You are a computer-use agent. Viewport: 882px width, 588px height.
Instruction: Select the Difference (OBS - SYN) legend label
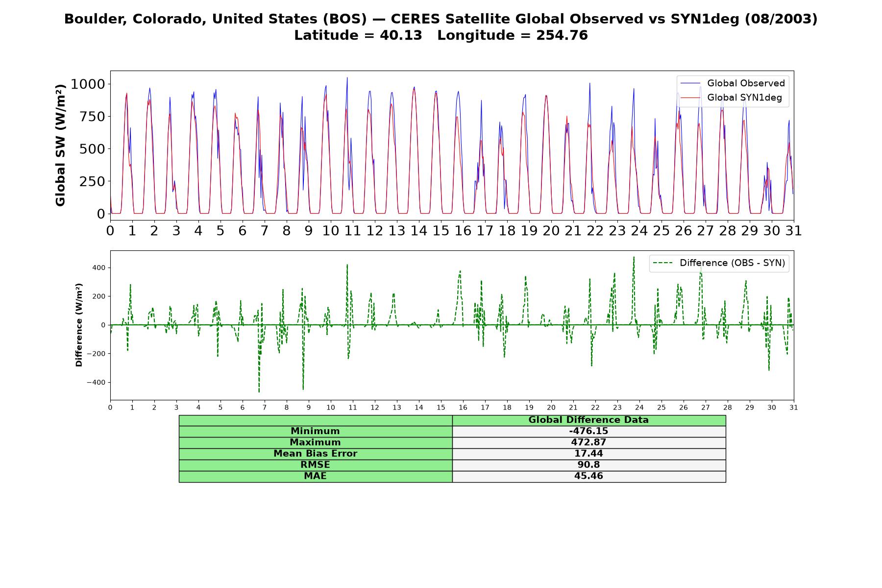(x=732, y=263)
